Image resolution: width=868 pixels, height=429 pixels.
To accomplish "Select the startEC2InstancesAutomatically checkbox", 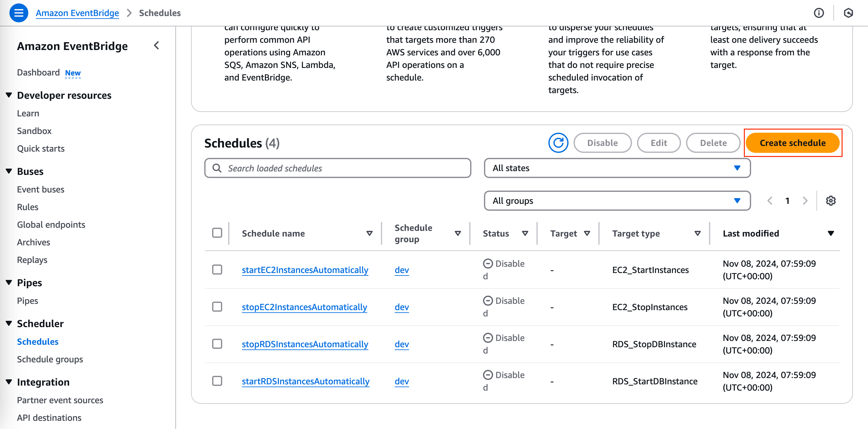I will coord(217,270).
